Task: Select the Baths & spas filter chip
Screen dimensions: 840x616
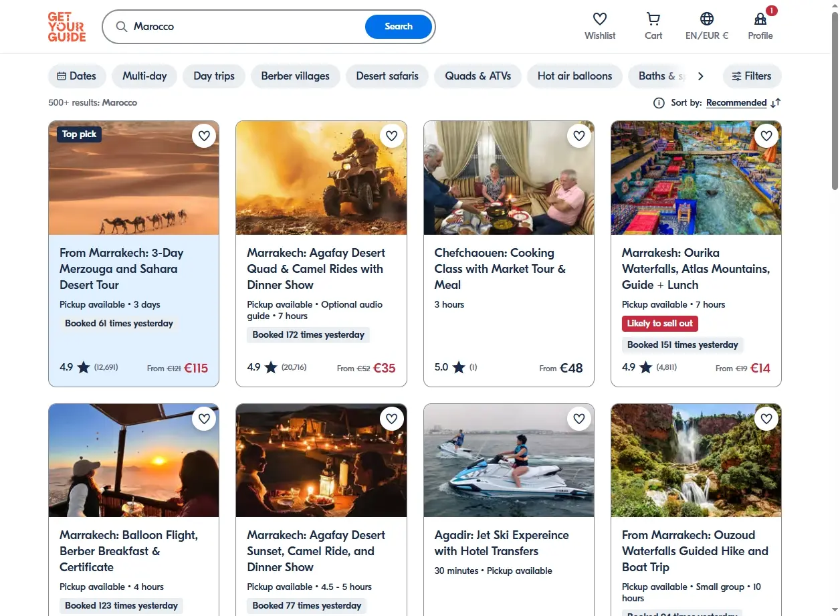Action: click(x=659, y=76)
